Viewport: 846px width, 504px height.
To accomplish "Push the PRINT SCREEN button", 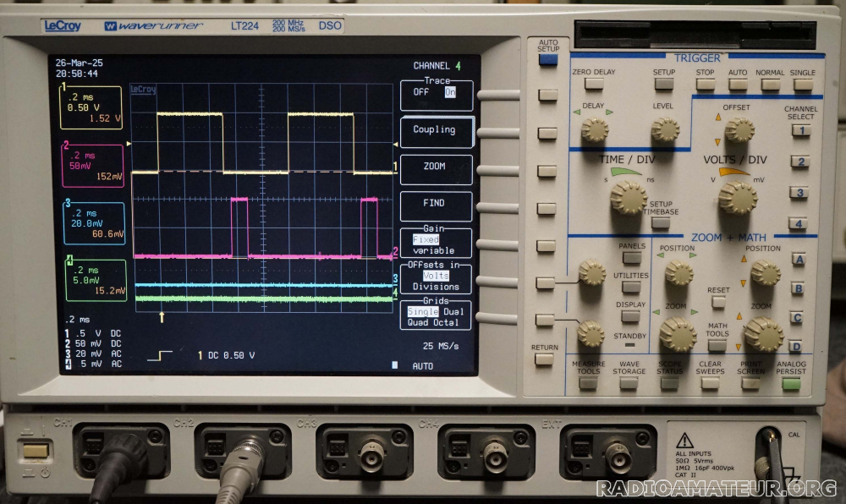I will [750, 383].
